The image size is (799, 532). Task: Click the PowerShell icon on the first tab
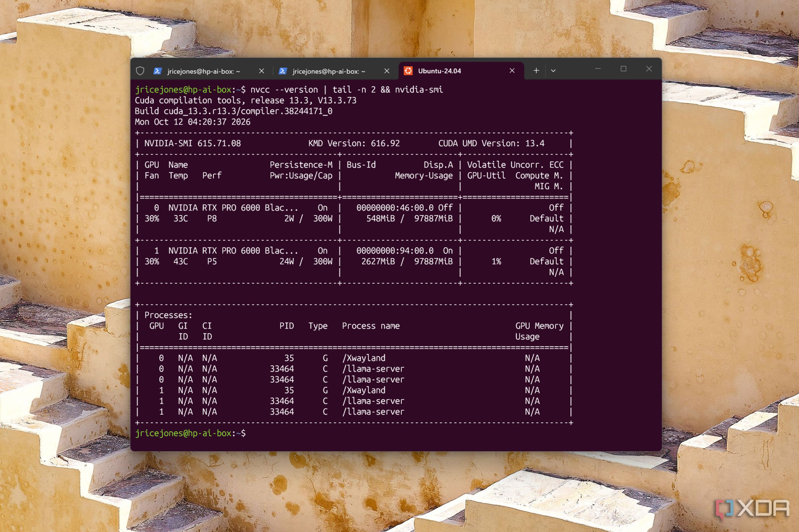[x=157, y=71]
